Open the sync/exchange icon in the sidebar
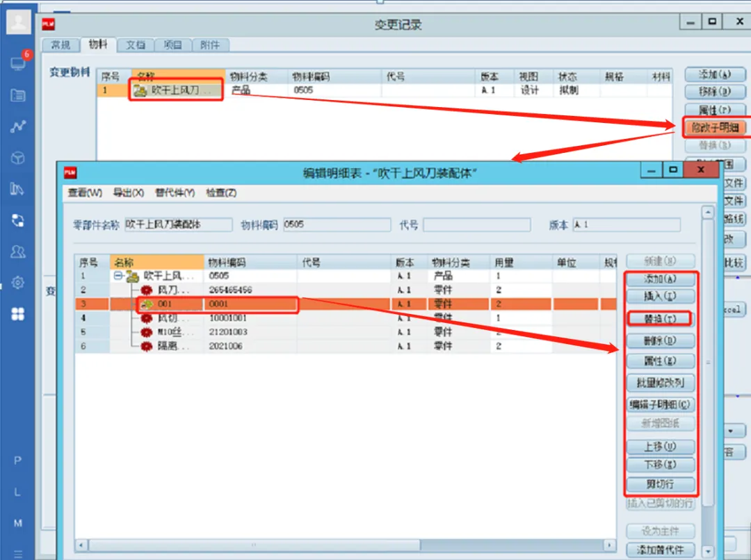Image resolution: width=751 pixels, height=560 pixels. pos(17,221)
